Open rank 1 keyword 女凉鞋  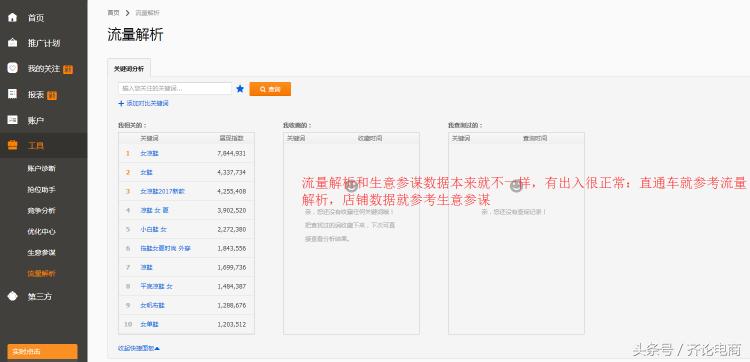pos(149,153)
